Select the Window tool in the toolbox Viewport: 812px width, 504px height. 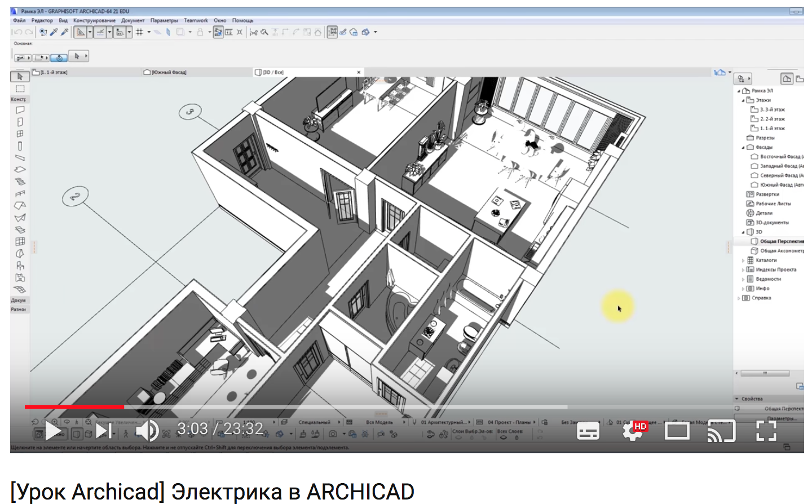click(x=20, y=134)
